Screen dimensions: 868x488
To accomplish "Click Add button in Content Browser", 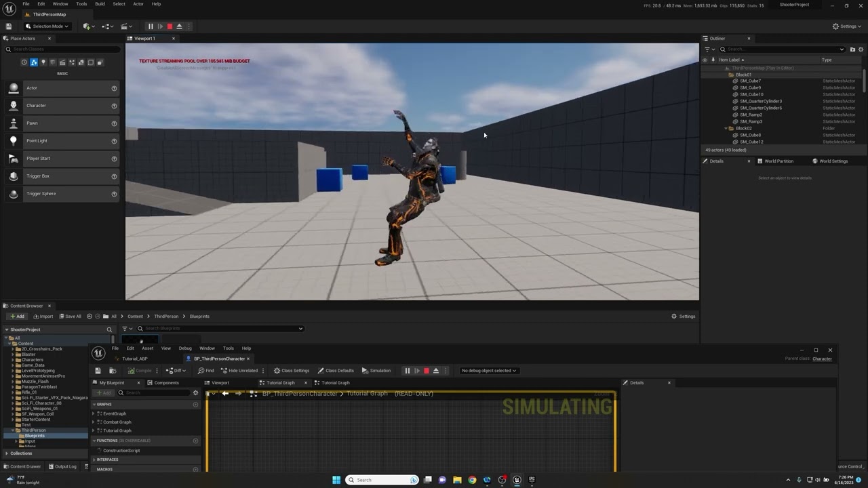I will click(x=17, y=317).
